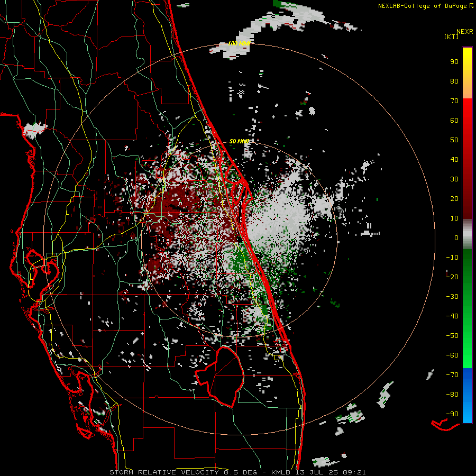Select the 10 value on the velocity scale
The width and height of the screenshot is (476, 476).
(x=454, y=218)
